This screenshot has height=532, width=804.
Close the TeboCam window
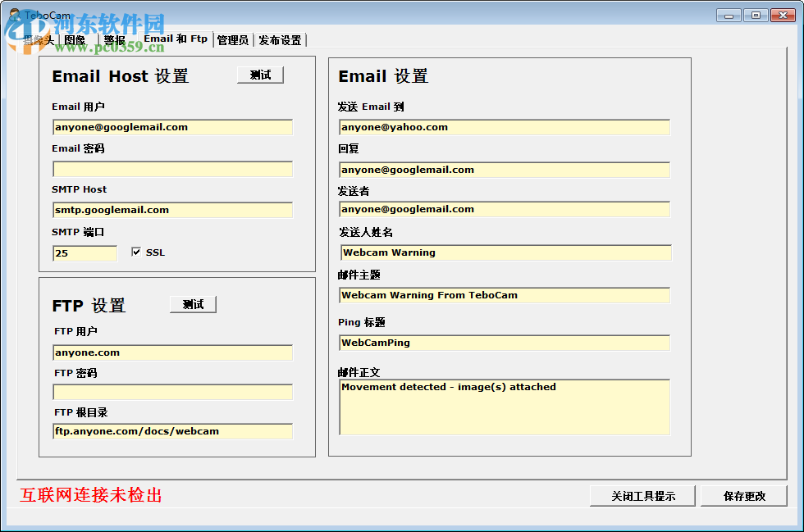pos(783,16)
